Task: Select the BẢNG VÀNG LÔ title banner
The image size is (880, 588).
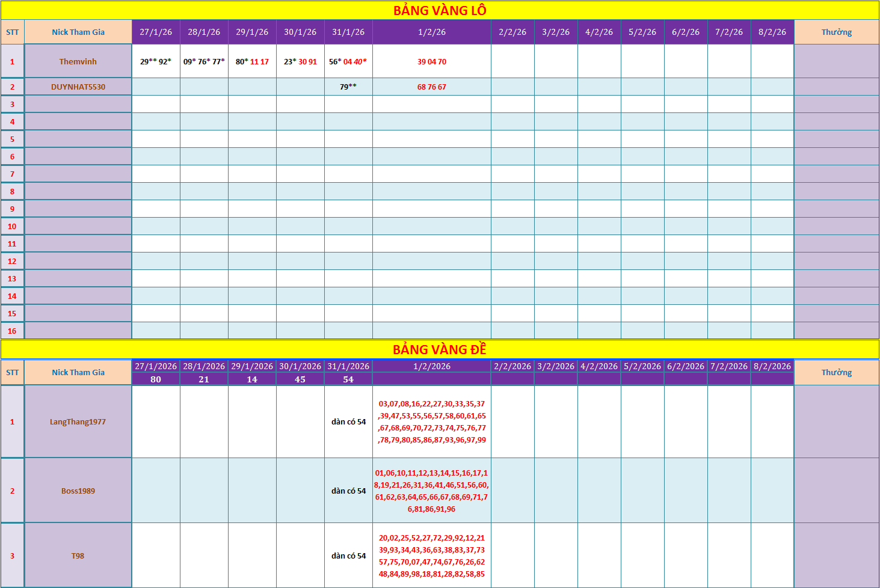Action: coord(440,10)
